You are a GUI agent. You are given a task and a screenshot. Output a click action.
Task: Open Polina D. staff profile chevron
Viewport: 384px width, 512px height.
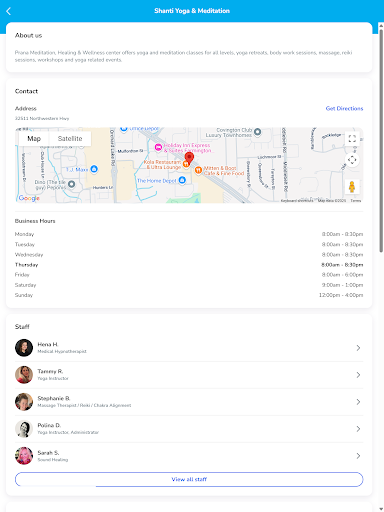(x=358, y=429)
